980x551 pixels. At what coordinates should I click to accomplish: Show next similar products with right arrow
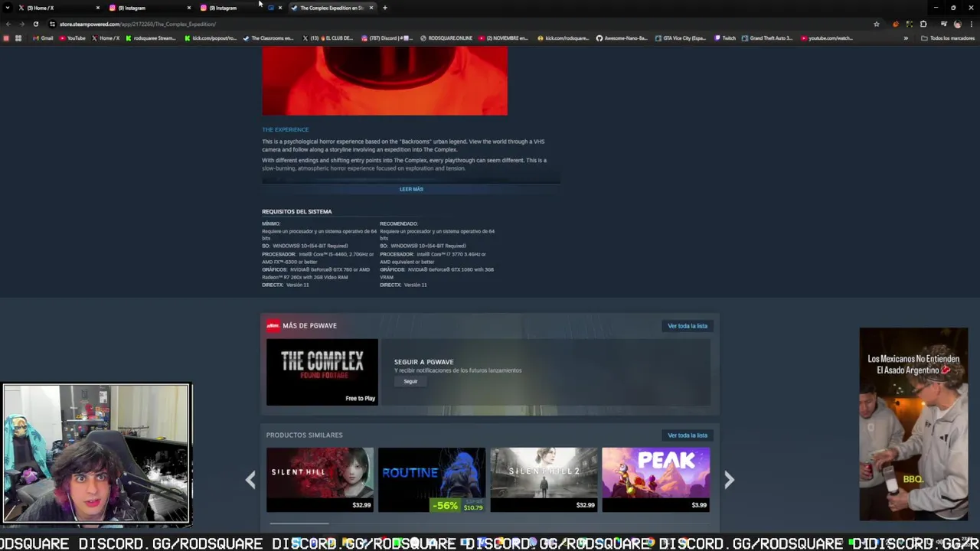pyautogui.click(x=729, y=480)
